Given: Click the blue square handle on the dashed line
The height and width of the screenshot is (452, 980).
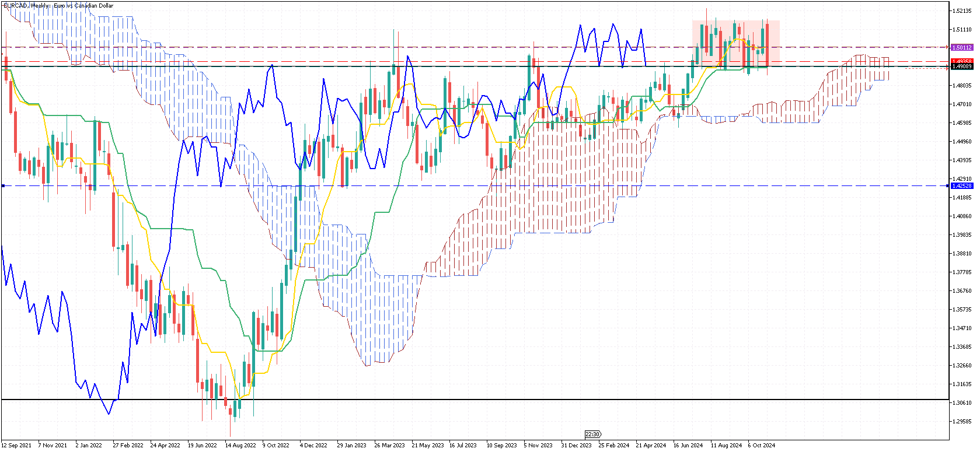Looking at the screenshot, I should (4, 185).
